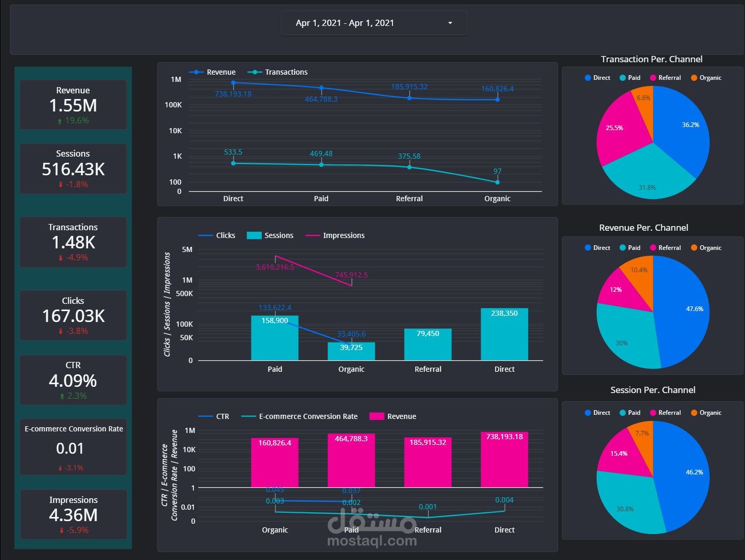Click Organic legend in the Revenue Per. Channel pie

pos(706,248)
